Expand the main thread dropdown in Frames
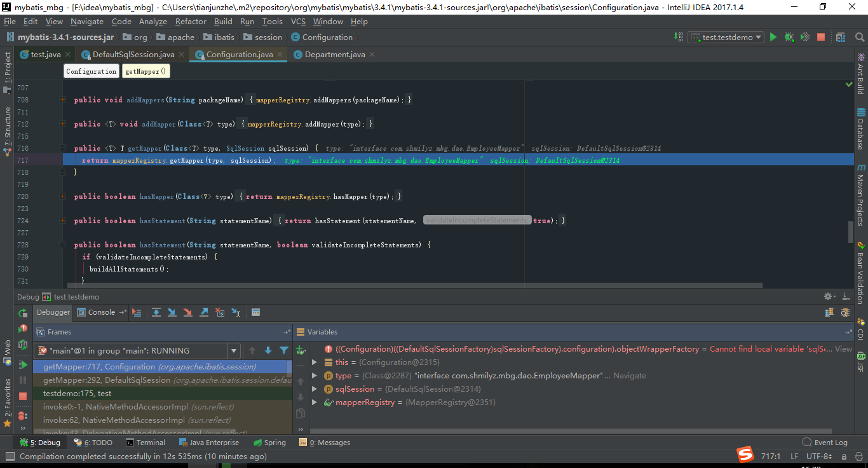The height and width of the screenshot is (468, 868). [234, 350]
